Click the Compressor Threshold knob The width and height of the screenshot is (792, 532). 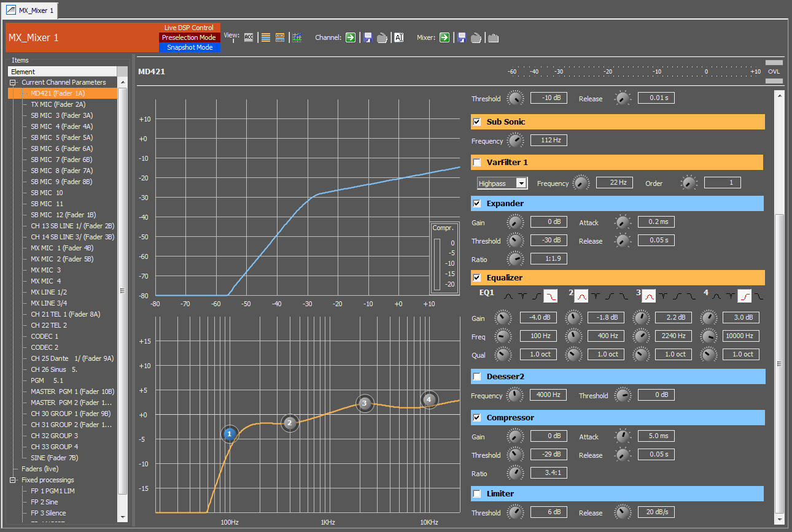tap(516, 455)
